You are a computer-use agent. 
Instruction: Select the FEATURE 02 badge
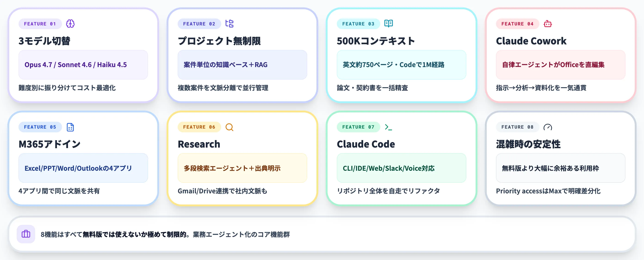click(x=199, y=24)
